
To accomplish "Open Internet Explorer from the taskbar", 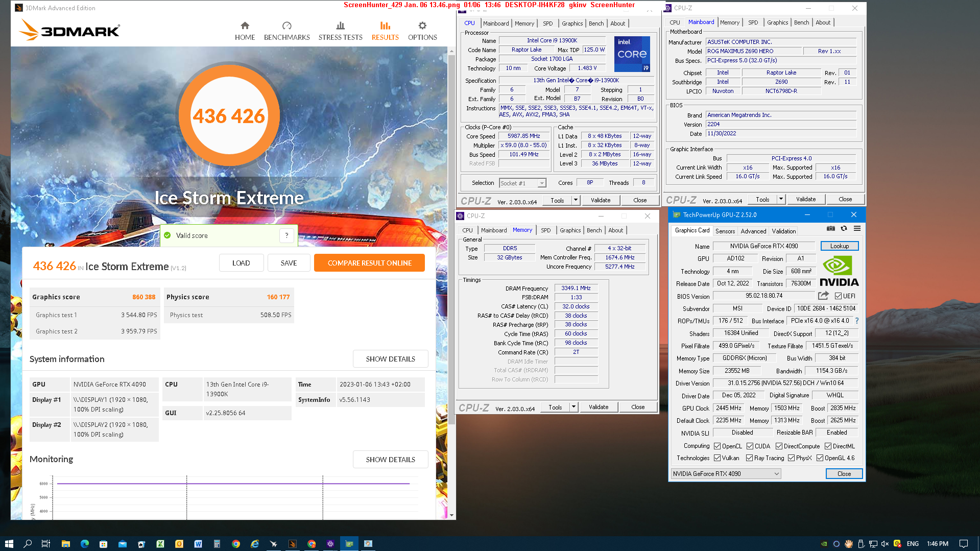I will click(x=255, y=544).
